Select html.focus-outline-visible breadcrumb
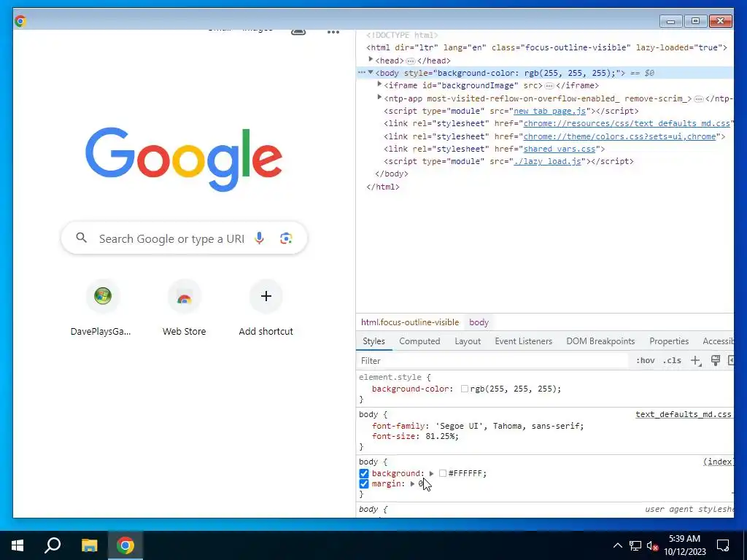747x560 pixels. tap(410, 322)
